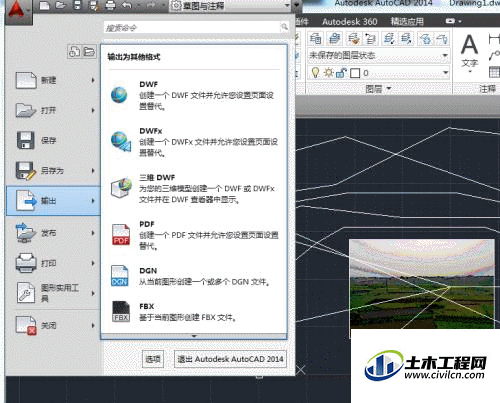The height and width of the screenshot is (403, 500).
Task: Select 保存 in the application menu
Action: 53,140
